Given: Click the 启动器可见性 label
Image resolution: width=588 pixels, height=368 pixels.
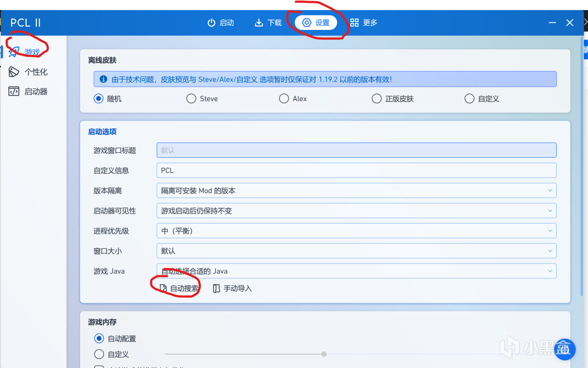Looking at the screenshot, I should pos(115,211).
